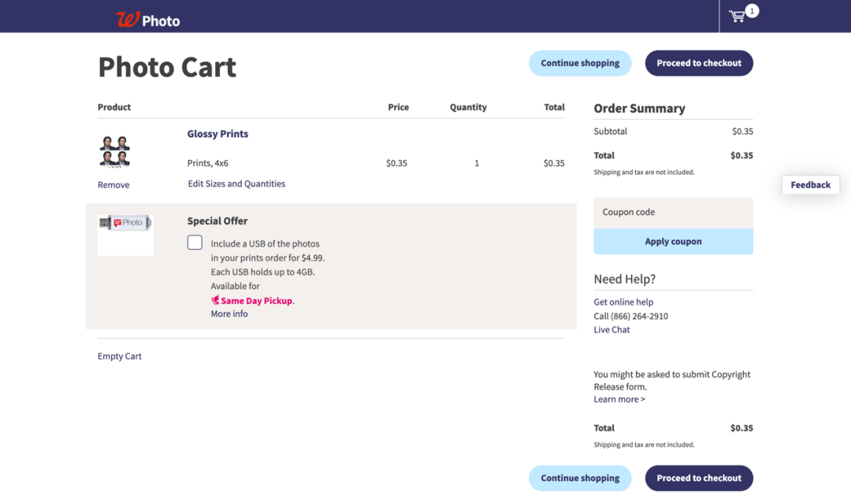Start a Live Chat session
The image size is (851, 504).
611,329
